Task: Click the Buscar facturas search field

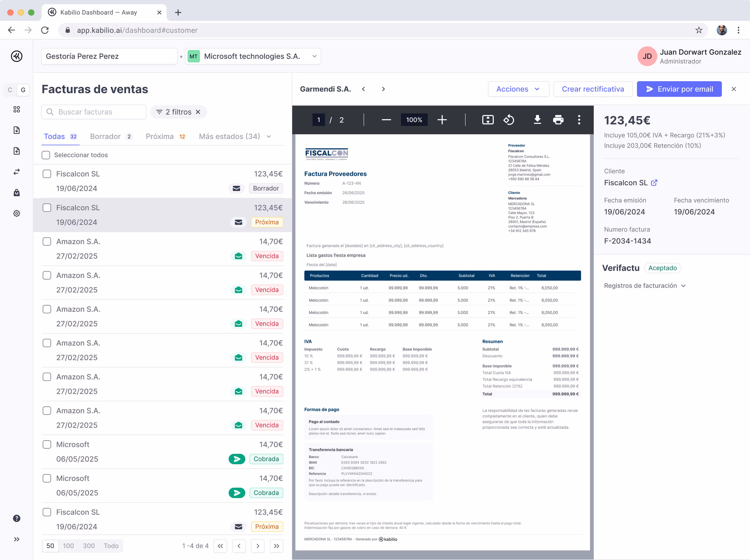Action: tap(93, 112)
